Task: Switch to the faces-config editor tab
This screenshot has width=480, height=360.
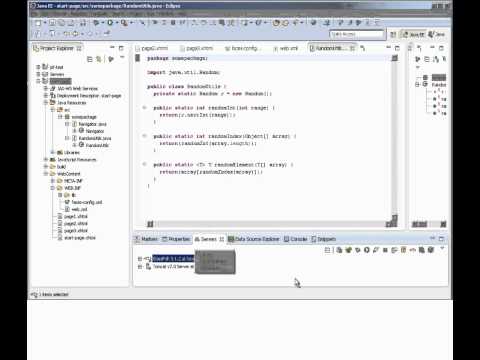Action: (x=242, y=48)
